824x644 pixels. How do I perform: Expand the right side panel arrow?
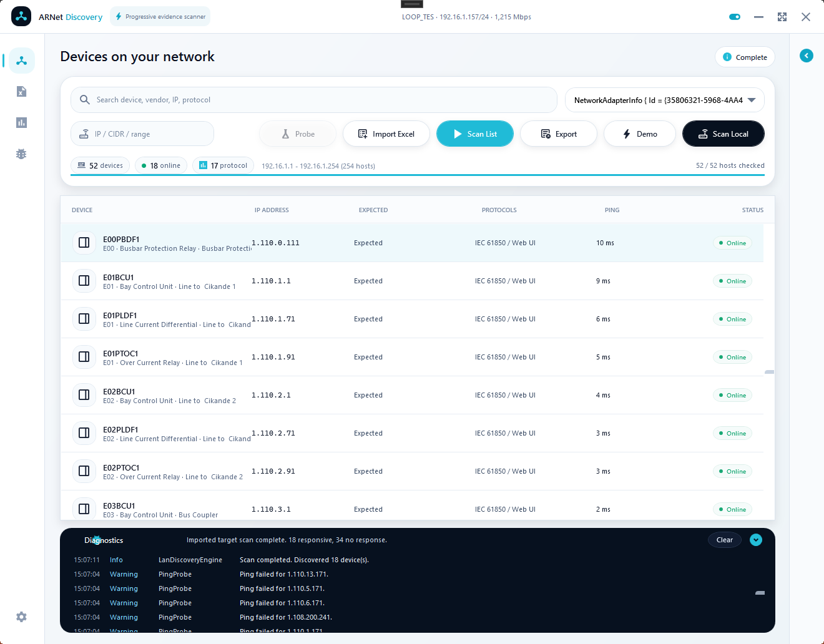[x=807, y=56]
